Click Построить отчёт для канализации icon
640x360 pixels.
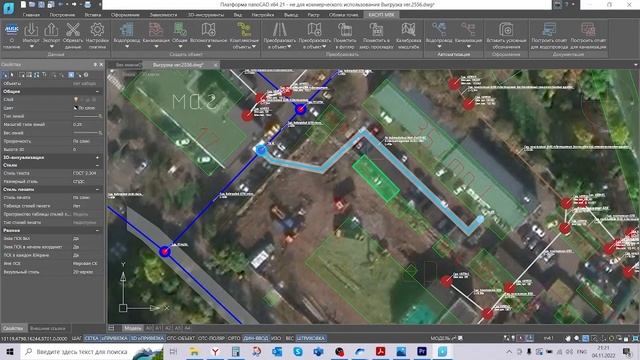coord(588,30)
